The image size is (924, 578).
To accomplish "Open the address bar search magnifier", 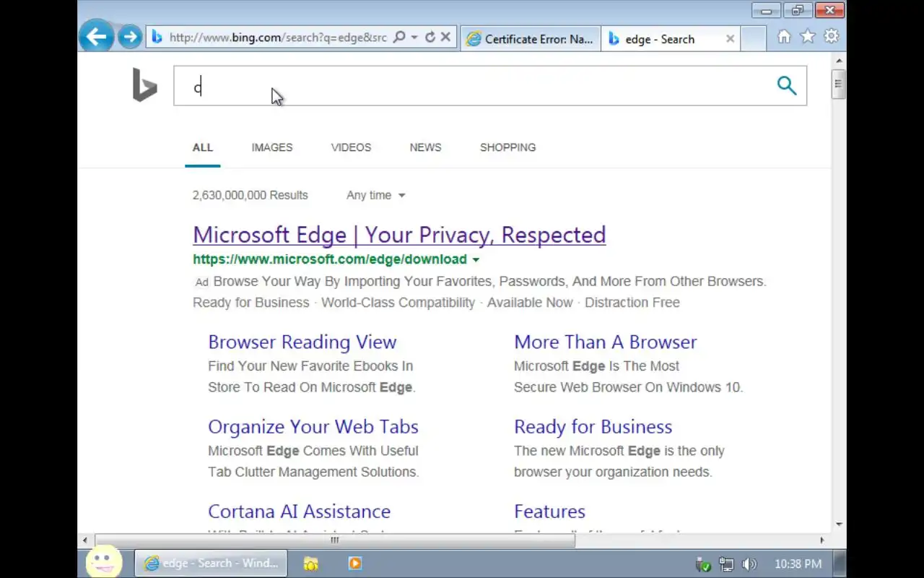I will tap(399, 37).
